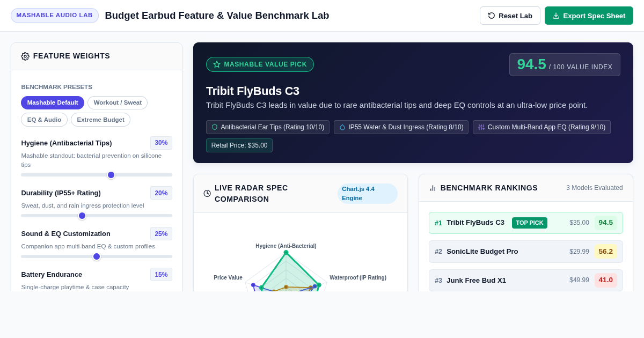This screenshot has width=644, height=338.
Task: Click the Mashable Value Pick badge
Action: pos(260,64)
